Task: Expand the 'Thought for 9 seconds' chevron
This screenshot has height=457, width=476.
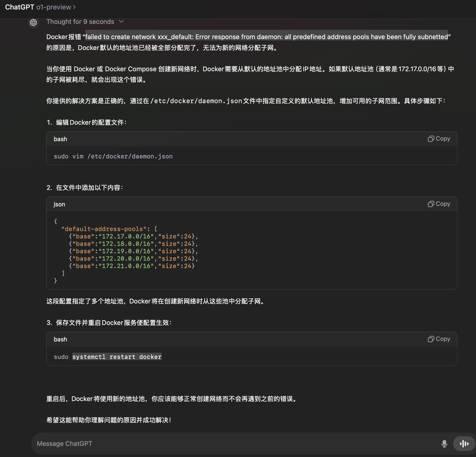Action: point(121,22)
